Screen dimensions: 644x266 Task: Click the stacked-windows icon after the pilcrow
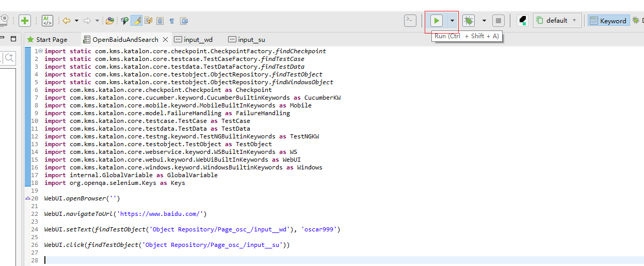[x=184, y=21]
